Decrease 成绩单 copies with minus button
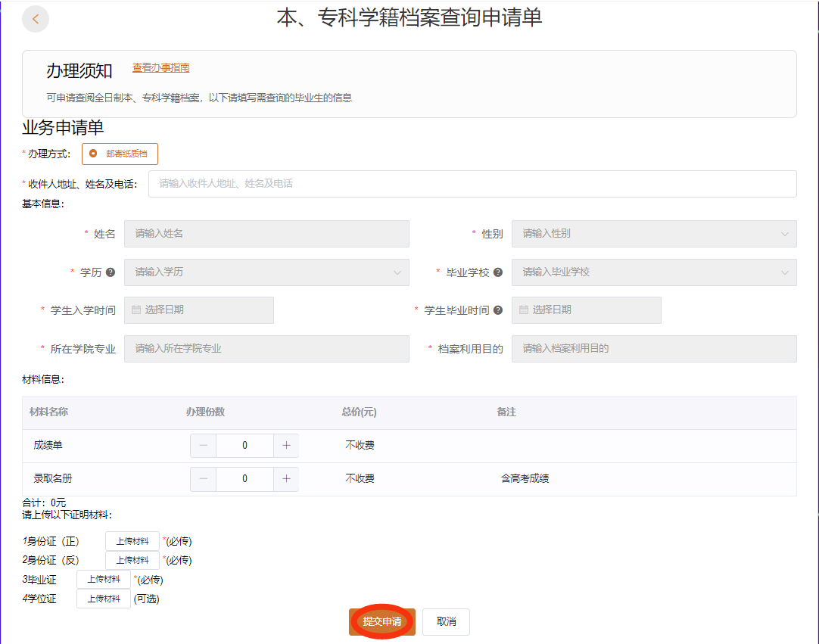The image size is (819, 644). pos(203,446)
